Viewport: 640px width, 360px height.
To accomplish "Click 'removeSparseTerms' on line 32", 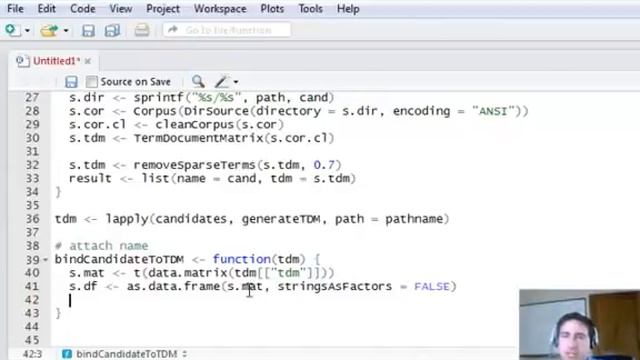I will pos(194,165).
